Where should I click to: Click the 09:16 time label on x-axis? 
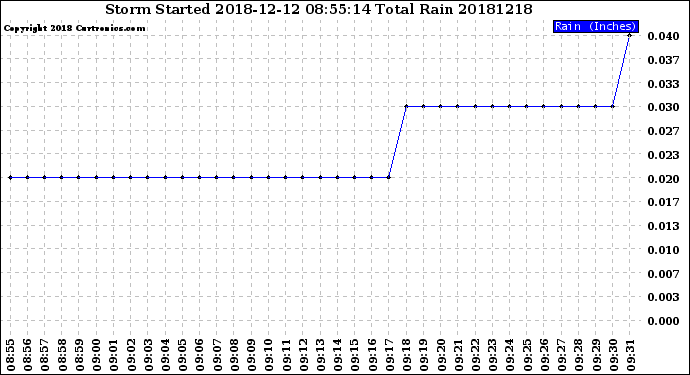(x=372, y=355)
